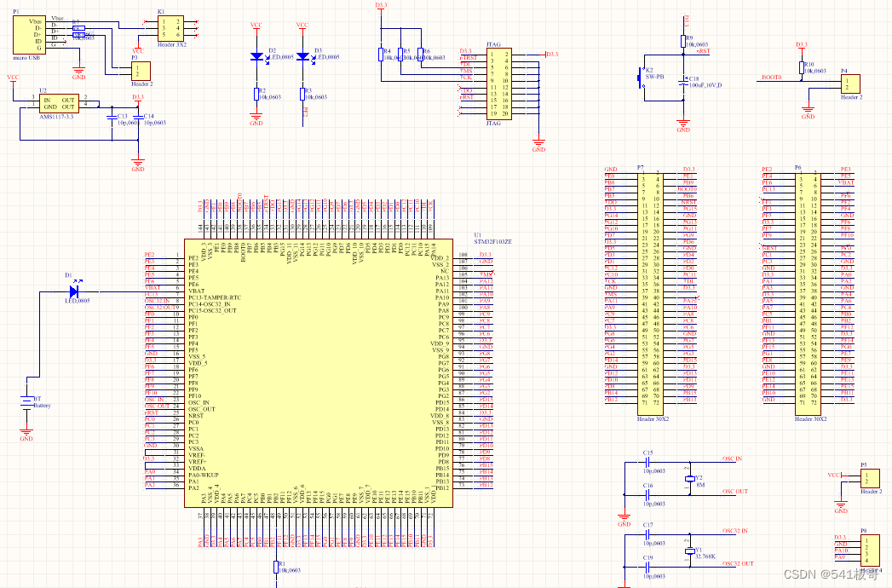
Task: Select the 32.768K crystal Y1
Action: point(692,550)
